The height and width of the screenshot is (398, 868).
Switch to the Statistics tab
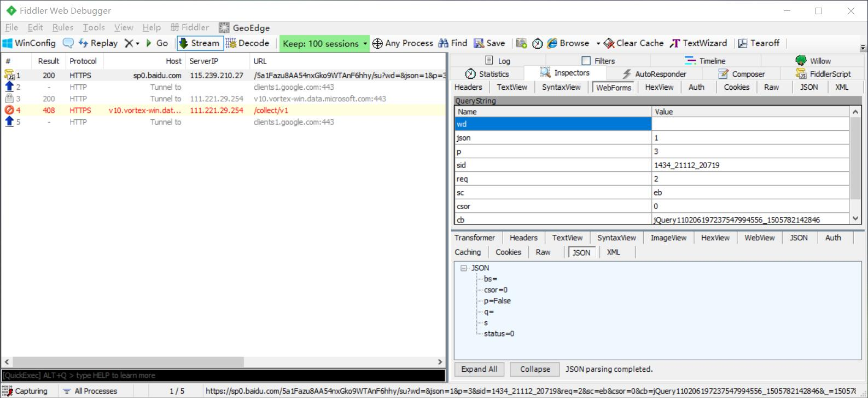[x=487, y=74]
